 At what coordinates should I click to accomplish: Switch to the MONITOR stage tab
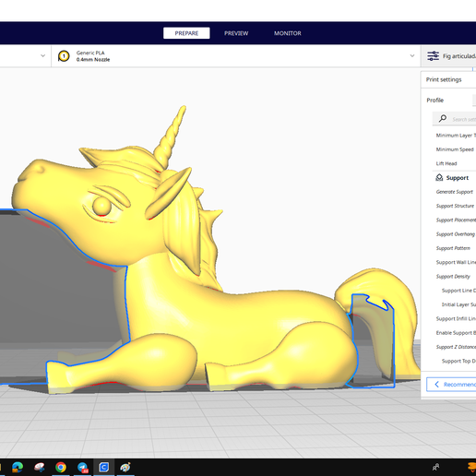pyautogui.click(x=288, y=33)
